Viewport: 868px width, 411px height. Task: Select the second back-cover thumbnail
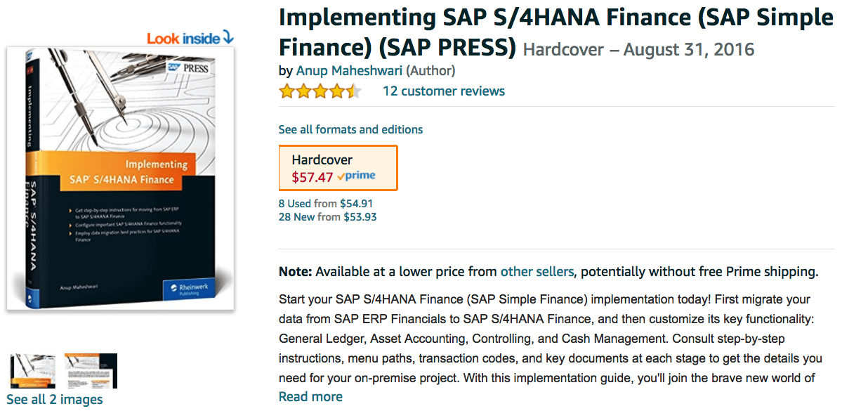[x=91, y=371]
